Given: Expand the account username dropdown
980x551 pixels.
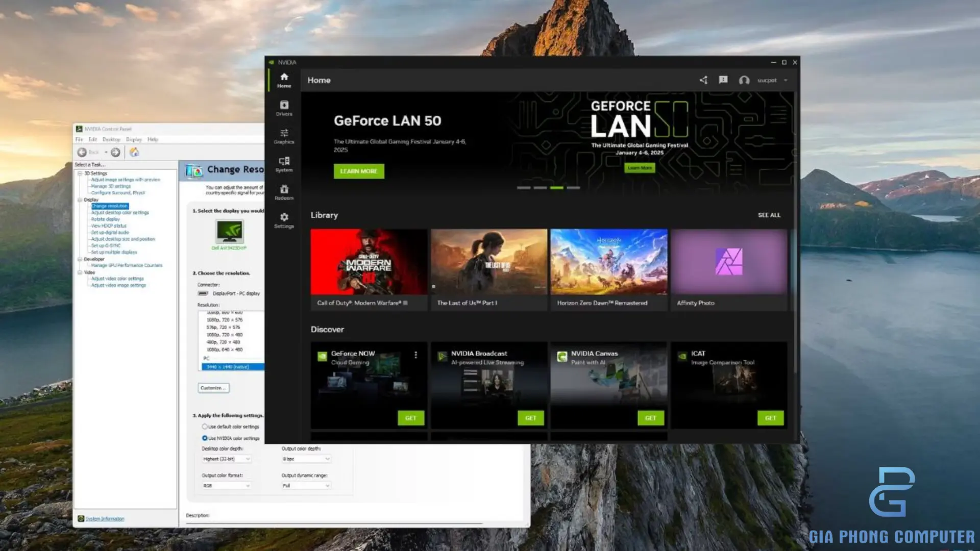Looking at the screenshot, I should point(786,81).
